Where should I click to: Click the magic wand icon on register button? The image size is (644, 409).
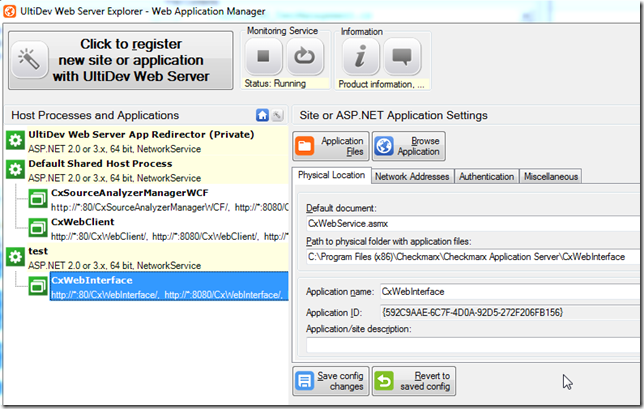click(x=30, y=60)
